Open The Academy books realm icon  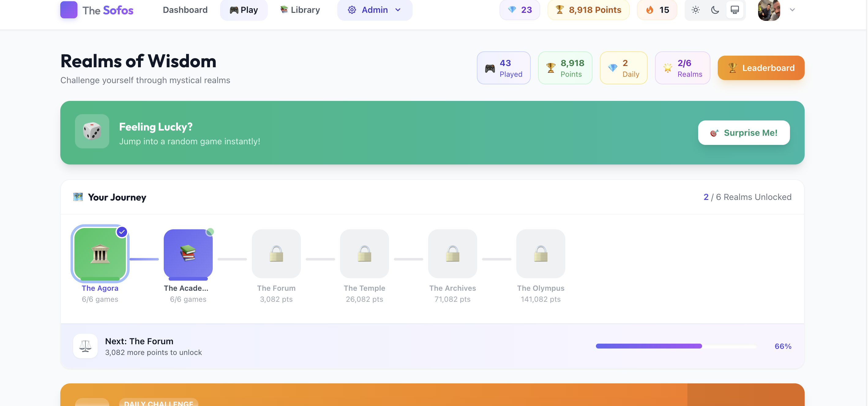(x=188, y=253)
